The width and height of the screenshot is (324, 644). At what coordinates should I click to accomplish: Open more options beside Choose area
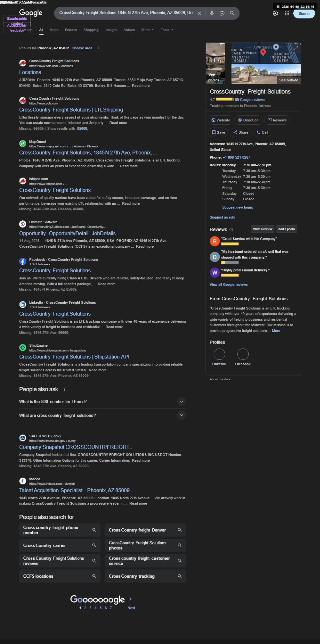coord(99,47)
